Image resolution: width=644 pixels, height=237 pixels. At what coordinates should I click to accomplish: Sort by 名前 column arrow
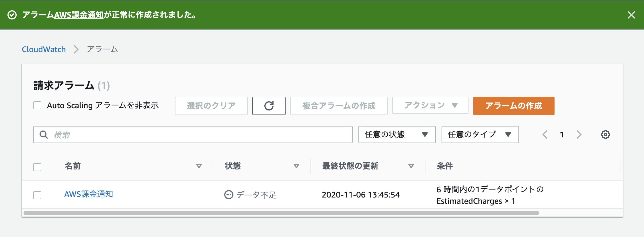pyautogui.click(x=199, y=166)
